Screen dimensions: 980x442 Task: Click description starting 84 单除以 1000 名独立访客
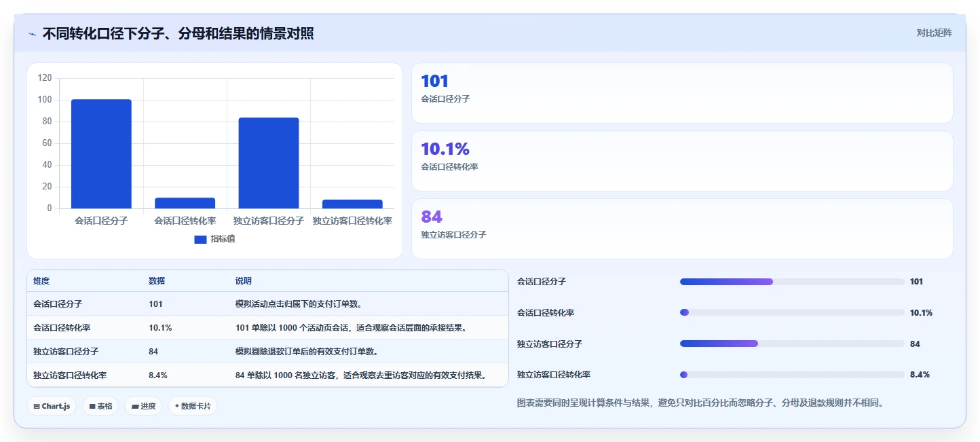point(363,375)
